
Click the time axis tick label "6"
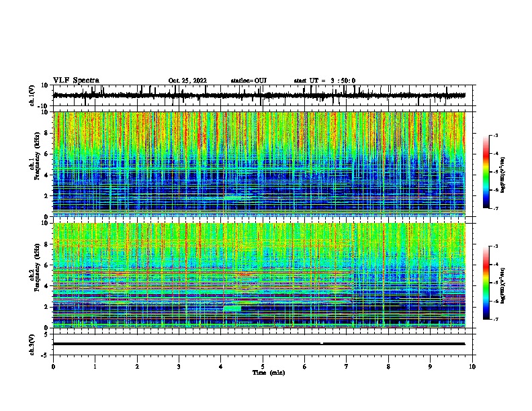(x=305, y=367)
